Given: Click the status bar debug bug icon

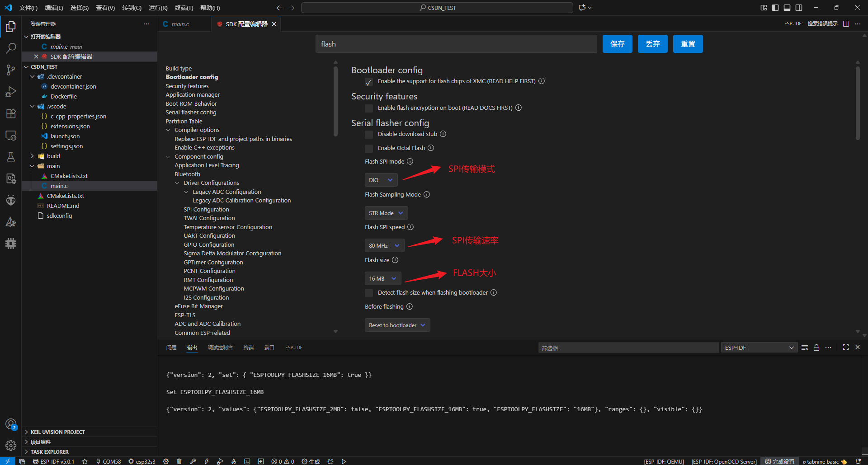Looking at the screenshot, I should coord(330,461).
